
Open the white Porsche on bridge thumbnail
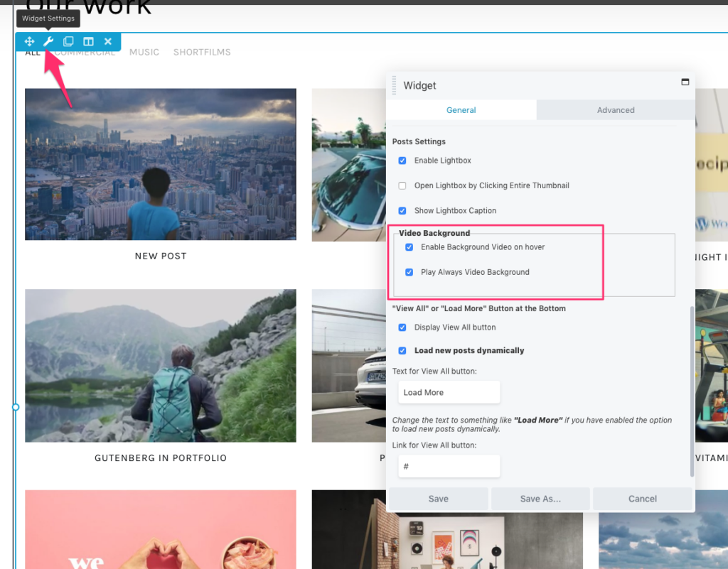coord(348,365)
